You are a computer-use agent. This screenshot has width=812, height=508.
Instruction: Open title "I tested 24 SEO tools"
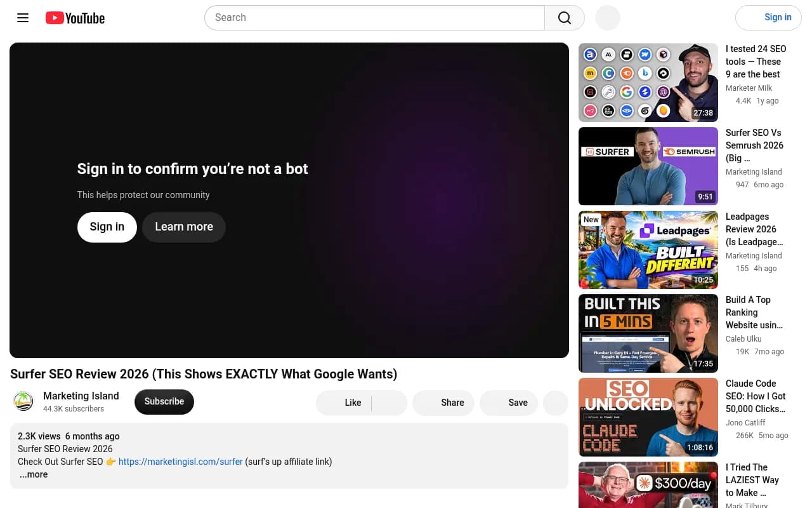(756, 62)
